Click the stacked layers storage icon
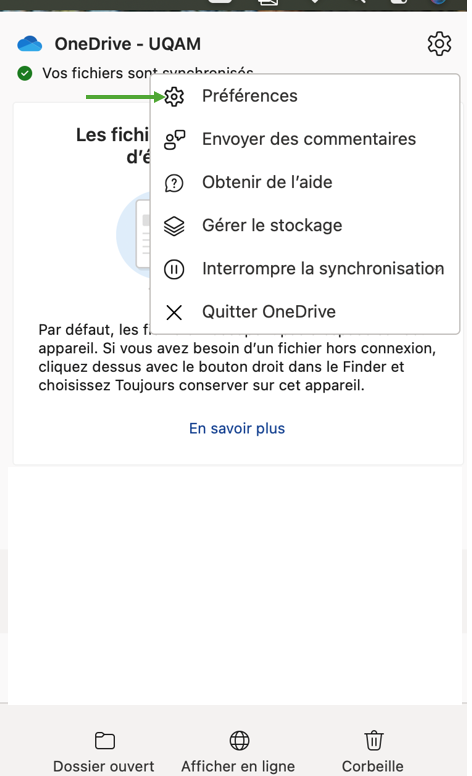The image size is (472, 776). [x=174, y=226]
